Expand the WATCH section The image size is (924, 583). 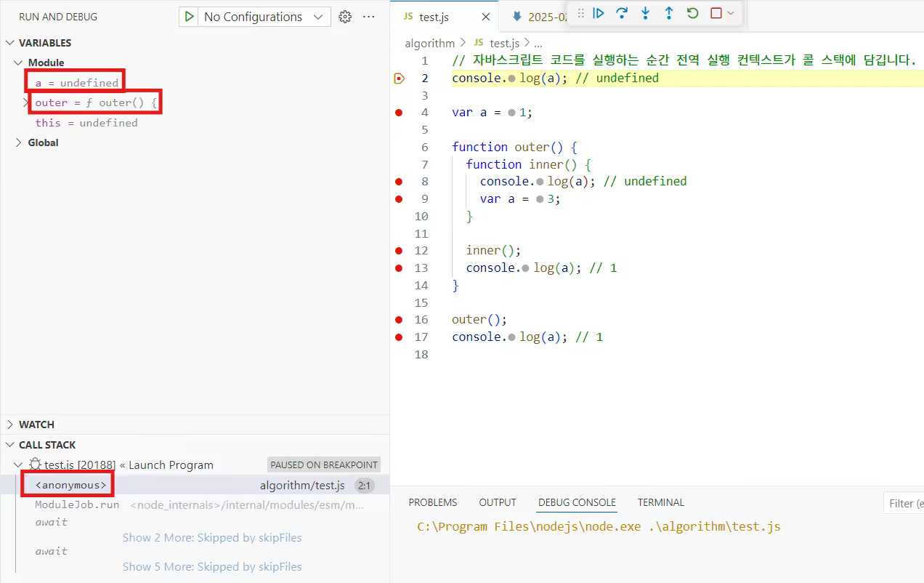point(36,425)
